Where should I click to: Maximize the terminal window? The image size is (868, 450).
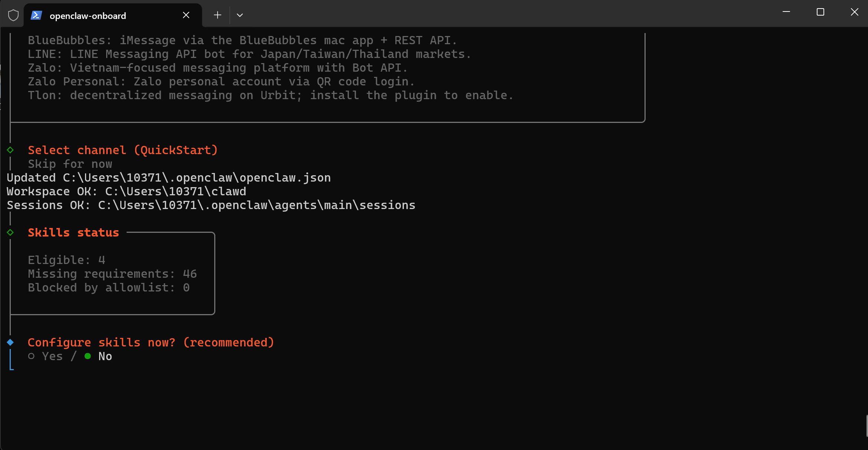tap(820, 12)
